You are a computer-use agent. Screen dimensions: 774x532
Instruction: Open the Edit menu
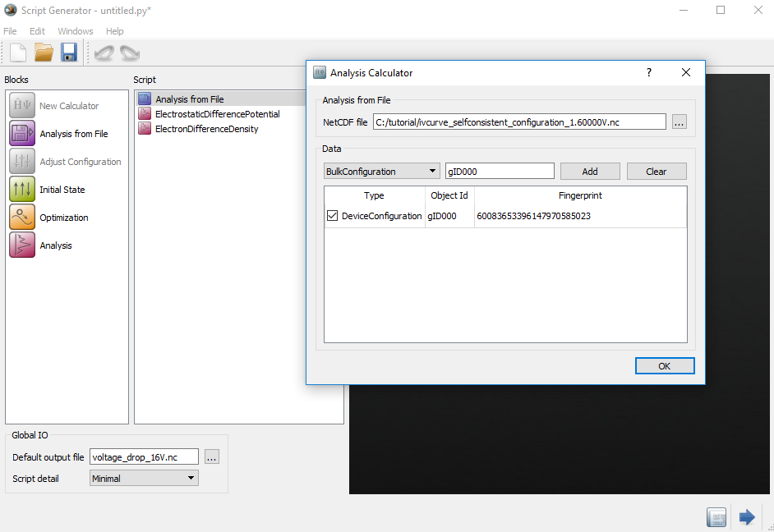37,31
